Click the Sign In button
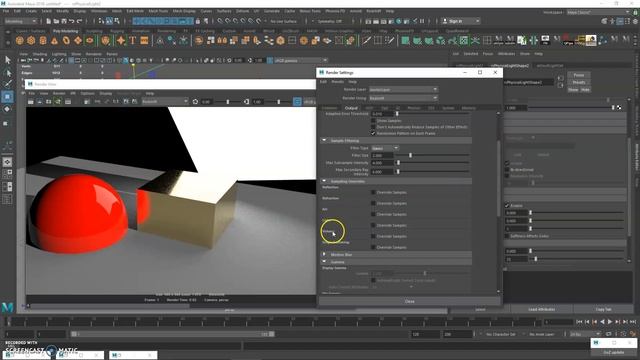 [x=461, y=21]
